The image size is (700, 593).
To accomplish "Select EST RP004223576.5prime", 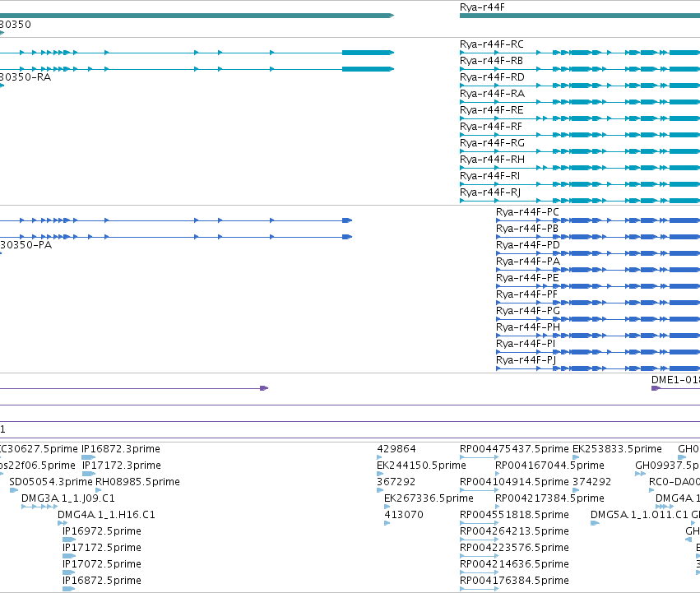I will [x=514, y=548].
